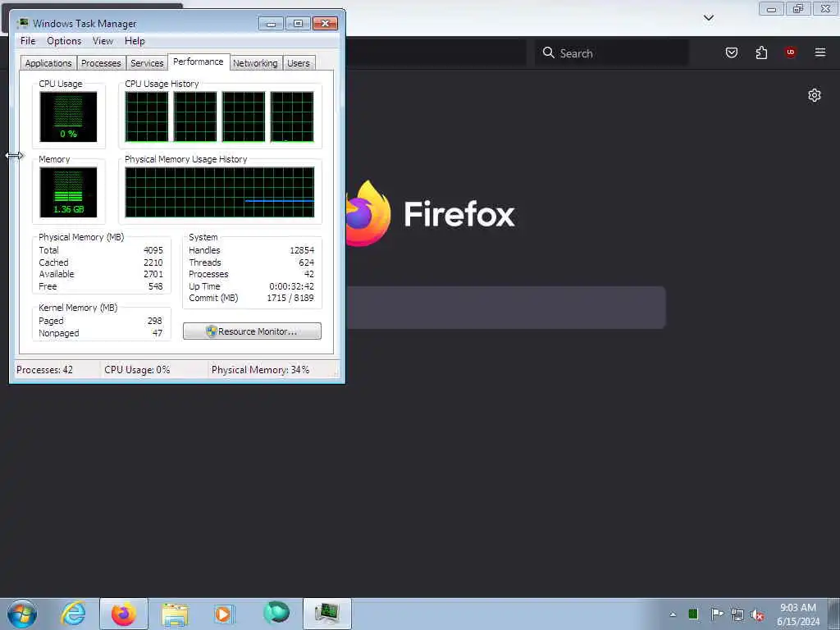840x630 pixels.
Task: Click the Memory gauge showing 1.36 GB
Action: (68, 192)
